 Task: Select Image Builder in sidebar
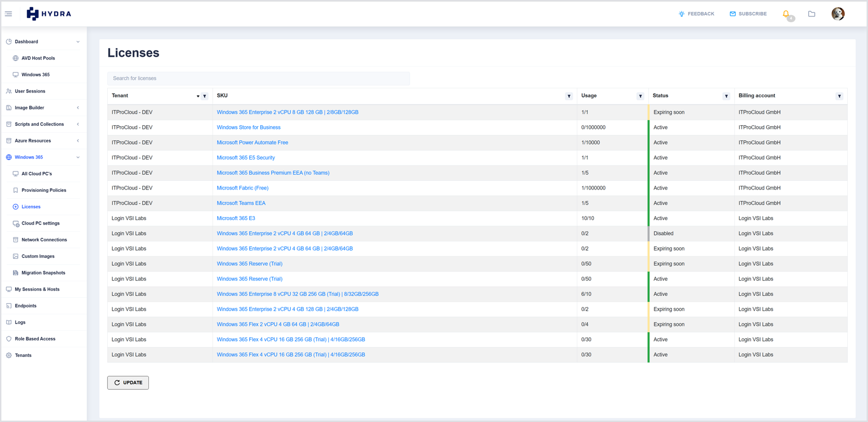[30, 108]
